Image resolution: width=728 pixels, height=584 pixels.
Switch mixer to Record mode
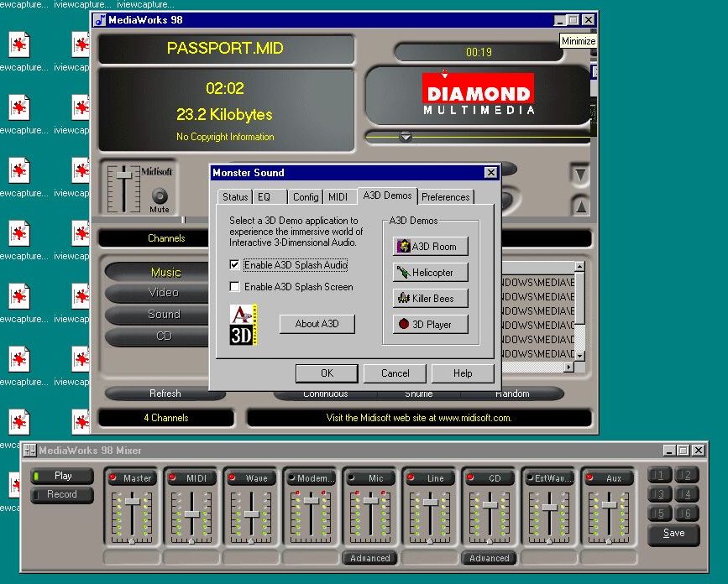click(x=62, y=494)
